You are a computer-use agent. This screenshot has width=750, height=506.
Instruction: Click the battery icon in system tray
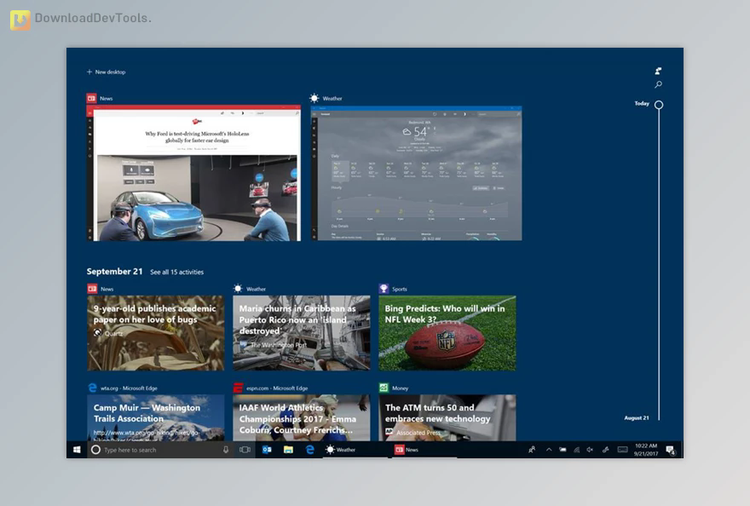pos(563,450)
